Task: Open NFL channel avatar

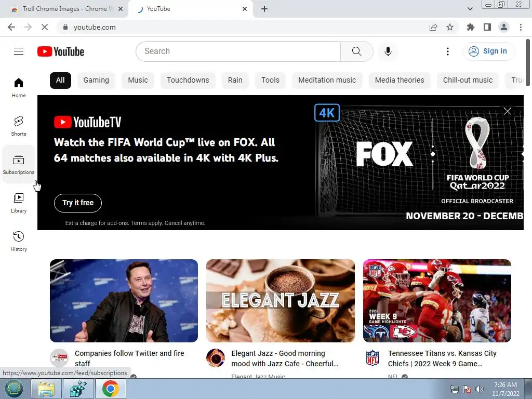Action: click(372, 357)
